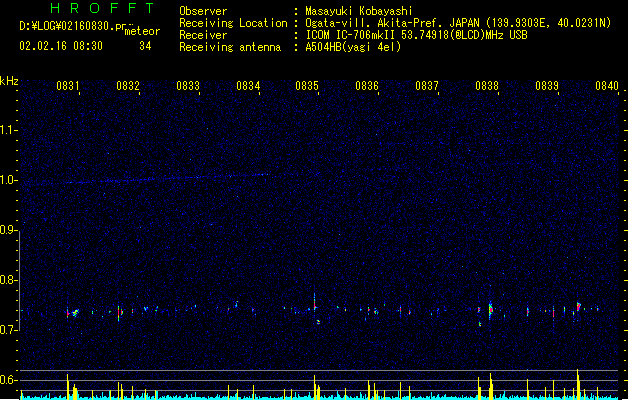Click the kHz axis unit label
Viewport: 629px width, 400px height.
(x=9, y=81)
